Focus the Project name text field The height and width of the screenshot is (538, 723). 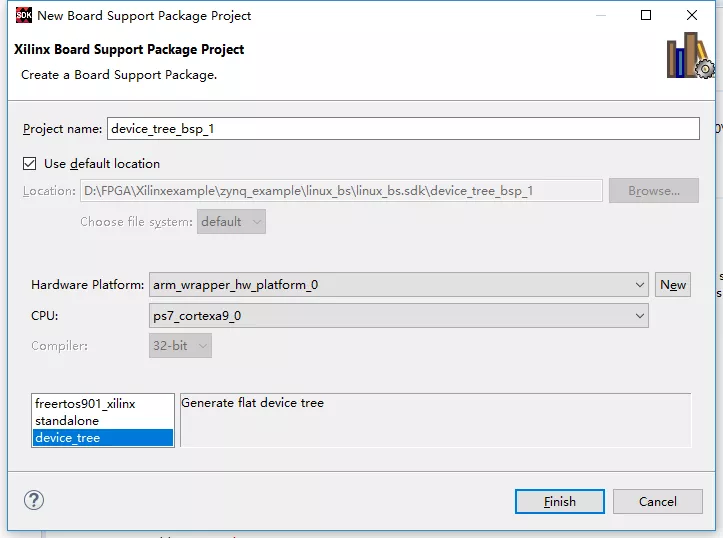(403, 129)
